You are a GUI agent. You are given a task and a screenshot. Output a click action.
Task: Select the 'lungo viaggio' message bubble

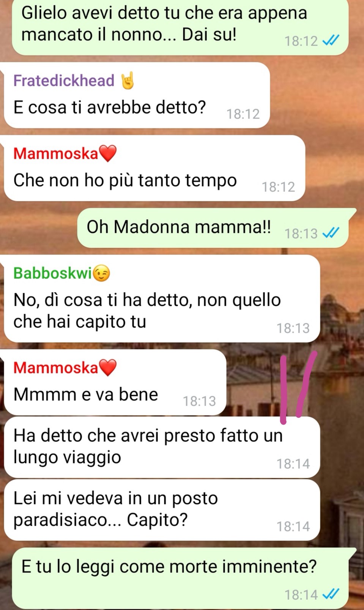pyautogui.click(x=162, y=447)
